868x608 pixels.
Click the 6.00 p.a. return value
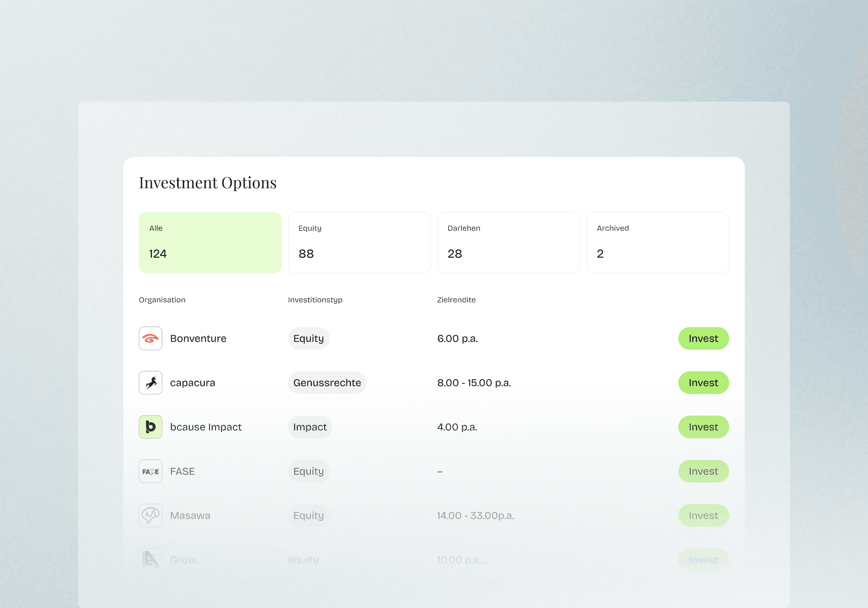pos(457,339)
